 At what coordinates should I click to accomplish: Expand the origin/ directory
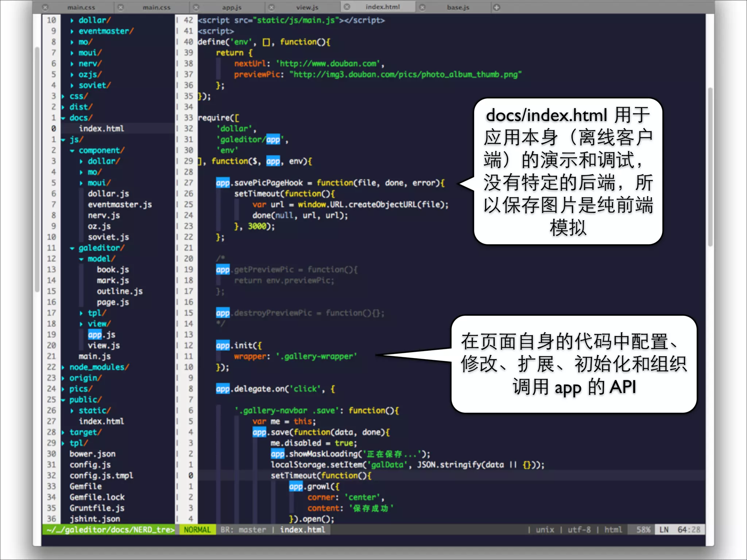[63, 378]
